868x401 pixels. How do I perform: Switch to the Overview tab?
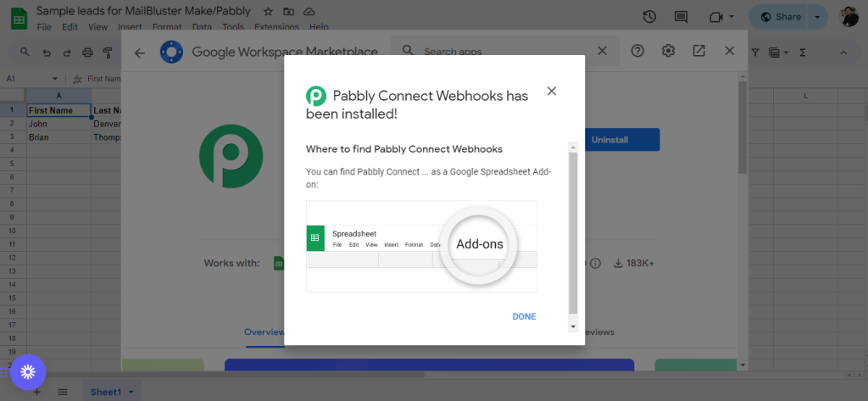pyautogui.click(x=264, y=332)
